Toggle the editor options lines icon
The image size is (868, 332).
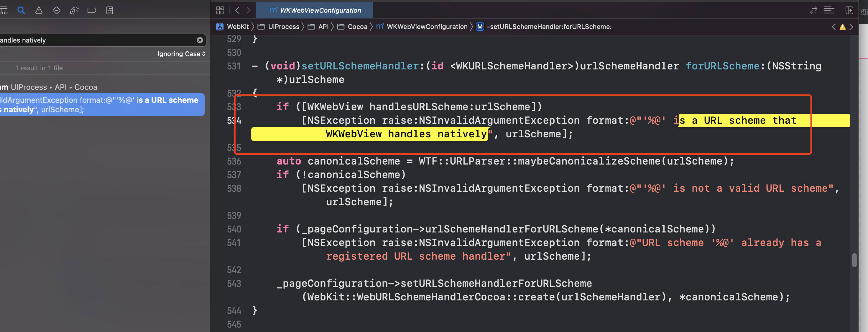coord(829,10)
